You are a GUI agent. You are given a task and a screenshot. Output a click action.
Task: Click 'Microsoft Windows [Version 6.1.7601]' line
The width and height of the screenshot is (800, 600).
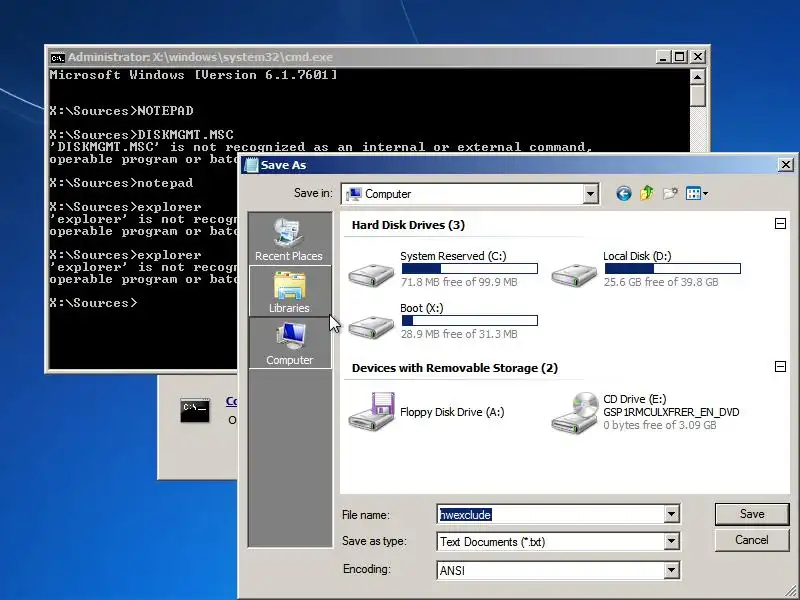point(193,75)
